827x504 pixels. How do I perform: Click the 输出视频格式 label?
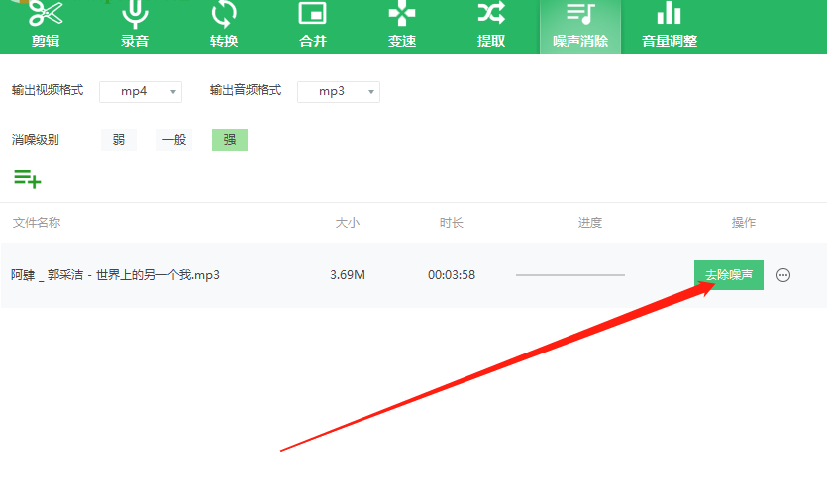[48, 91]
